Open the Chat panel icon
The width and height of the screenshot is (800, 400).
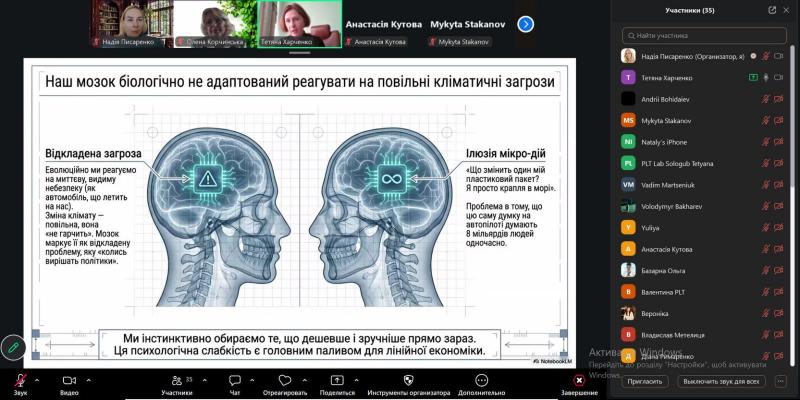(x=235, y=381)
